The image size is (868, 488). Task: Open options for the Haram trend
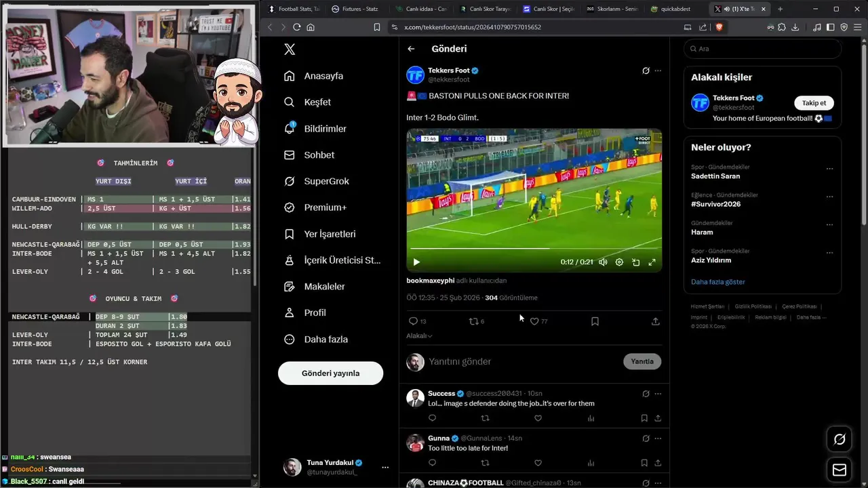click(829, 225)
